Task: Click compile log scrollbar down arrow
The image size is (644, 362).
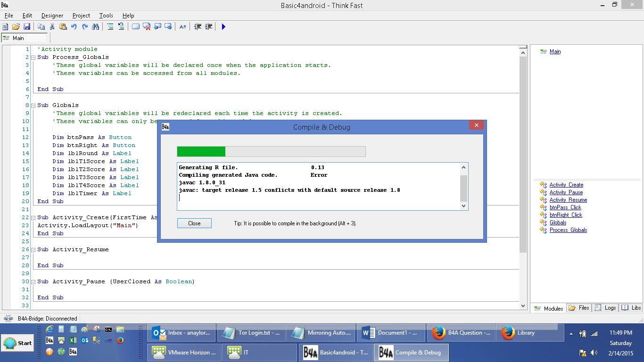Action: (463, 206)
